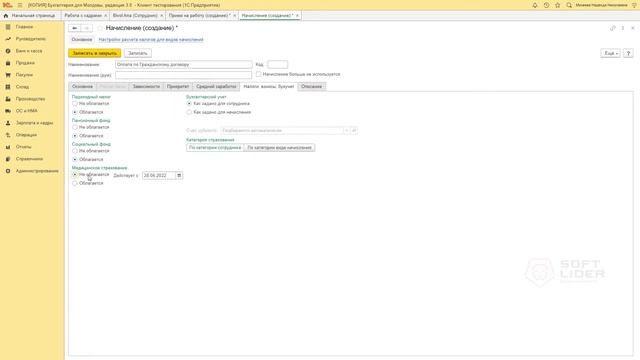The height and width of the screenshot is (360, 640).
Task: Open the Администрирование section in the sidebar
Action: click(37, 171)
